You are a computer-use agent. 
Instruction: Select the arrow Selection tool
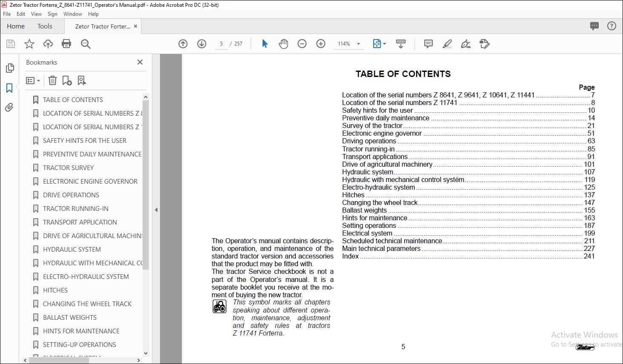(265, 44)
